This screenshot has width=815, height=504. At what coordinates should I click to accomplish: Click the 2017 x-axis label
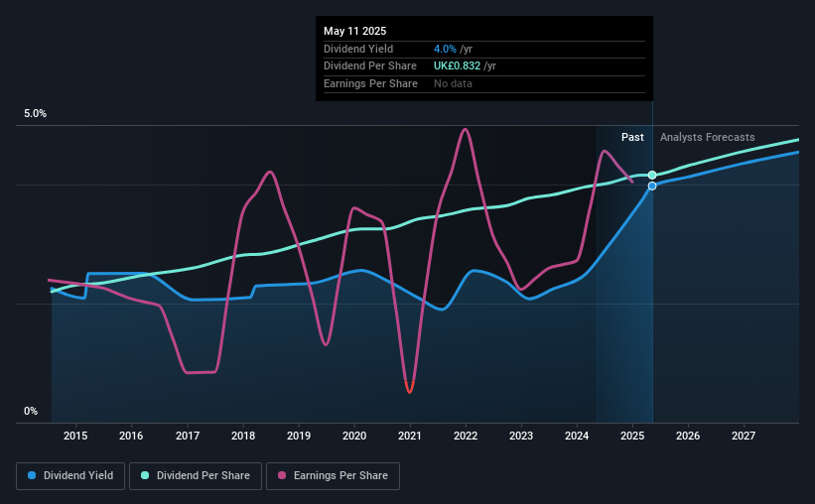click(187, 436)
